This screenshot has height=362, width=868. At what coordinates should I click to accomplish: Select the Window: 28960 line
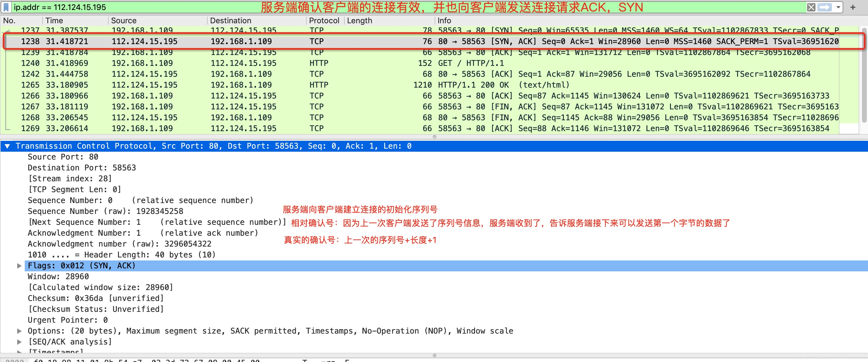pos(58,277)
